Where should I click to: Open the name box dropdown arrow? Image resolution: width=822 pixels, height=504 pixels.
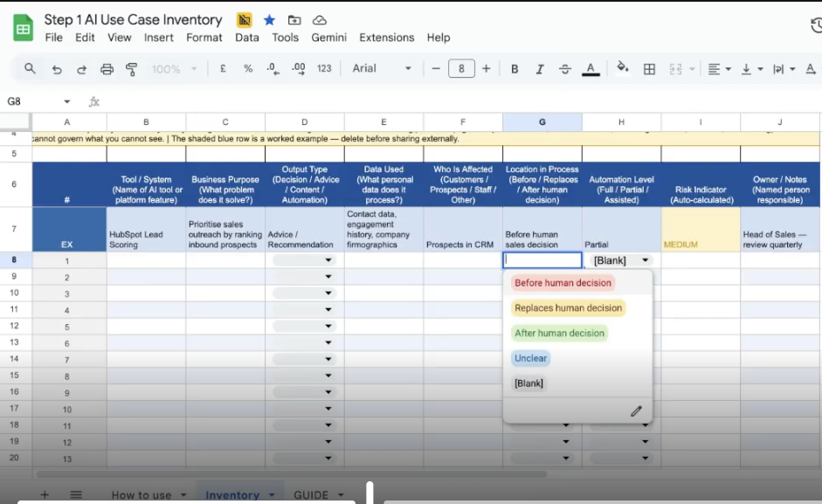(66, 101)
